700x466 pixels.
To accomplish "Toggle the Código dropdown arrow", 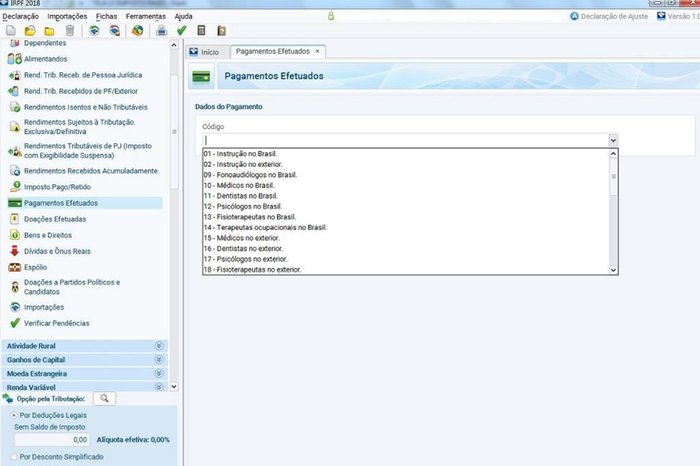I will click(x=613, y=140).
